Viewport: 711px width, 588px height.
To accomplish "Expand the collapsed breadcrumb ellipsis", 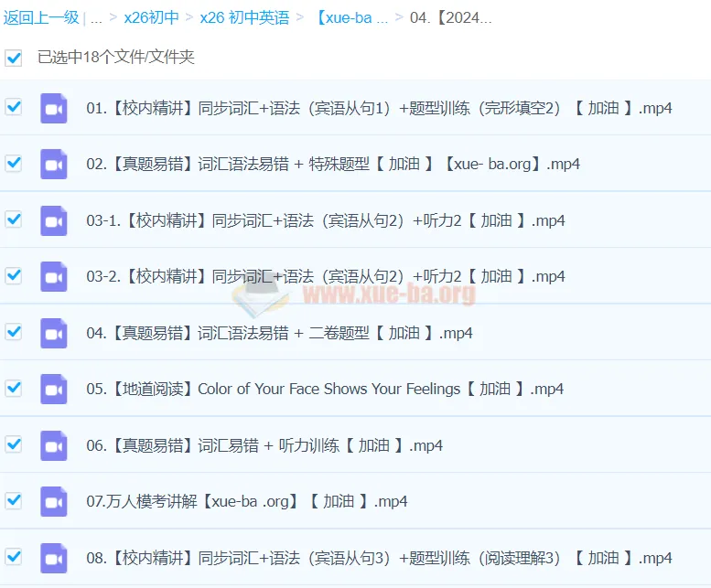I will (96, 17).
